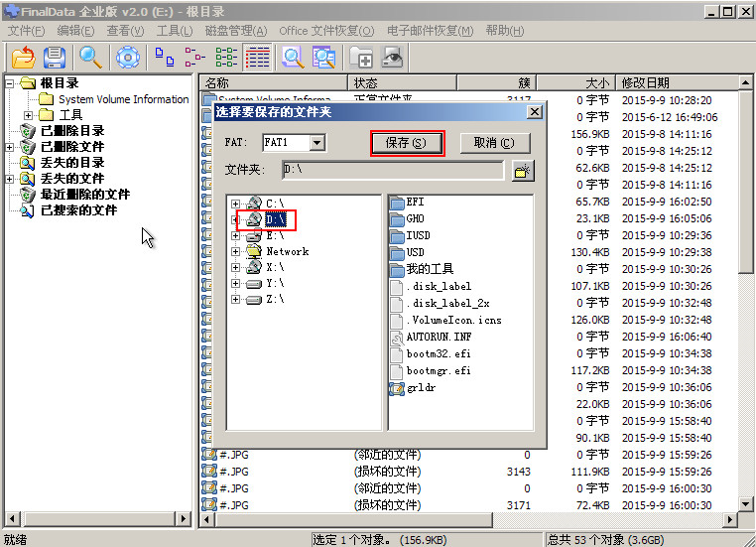The width and height of the screenshot is (756, 547).
Task: Open the 文件(F) menu
Action: [26, 31]
